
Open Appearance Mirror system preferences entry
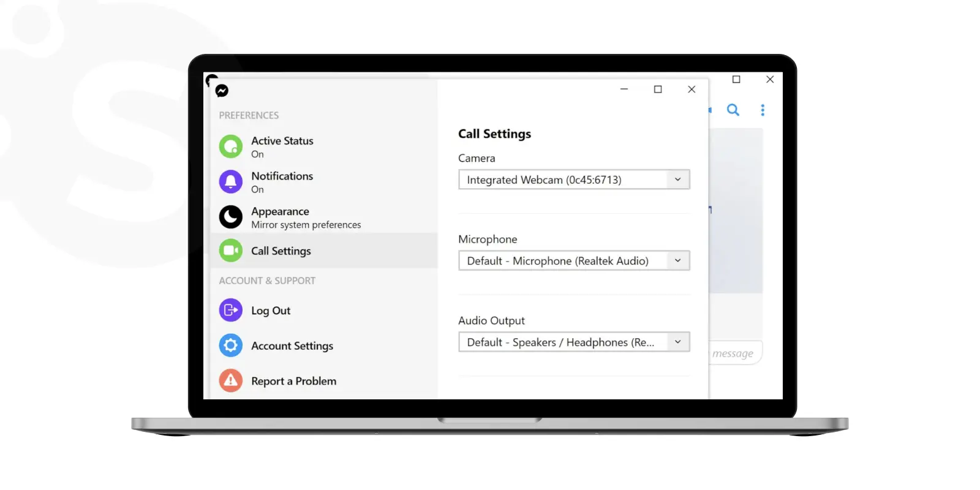(324, 217)
